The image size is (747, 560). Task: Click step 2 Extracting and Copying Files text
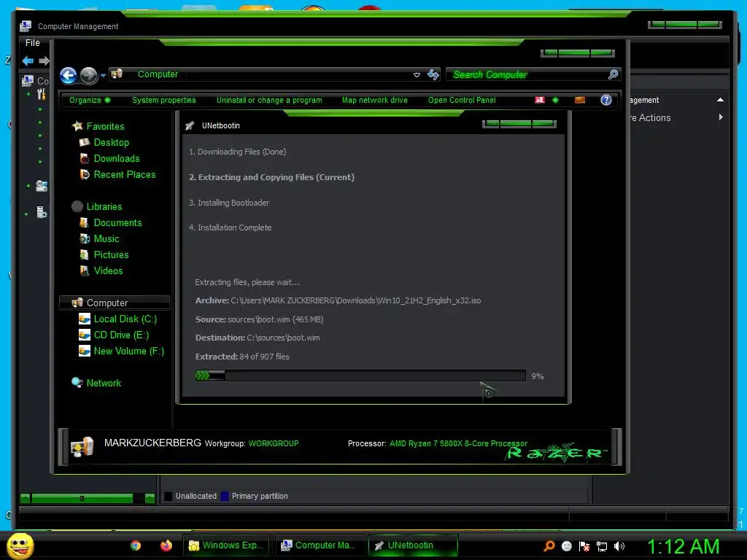click(x=271, y=177)
